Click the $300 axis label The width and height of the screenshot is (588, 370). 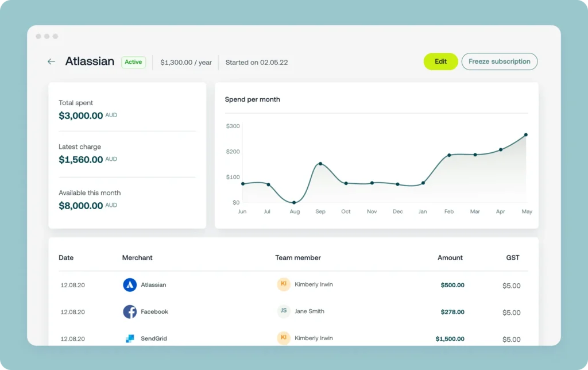point(233,126)
